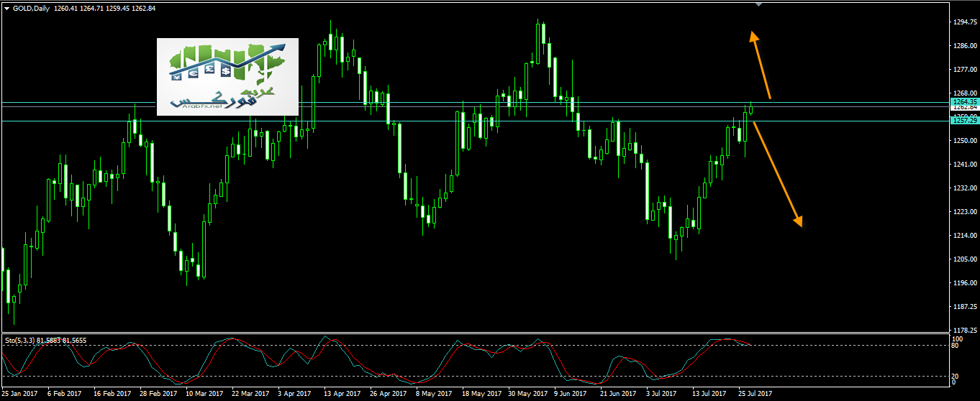
Task: Click the 10 Mar 2017 date label
Action: point(205,394)
